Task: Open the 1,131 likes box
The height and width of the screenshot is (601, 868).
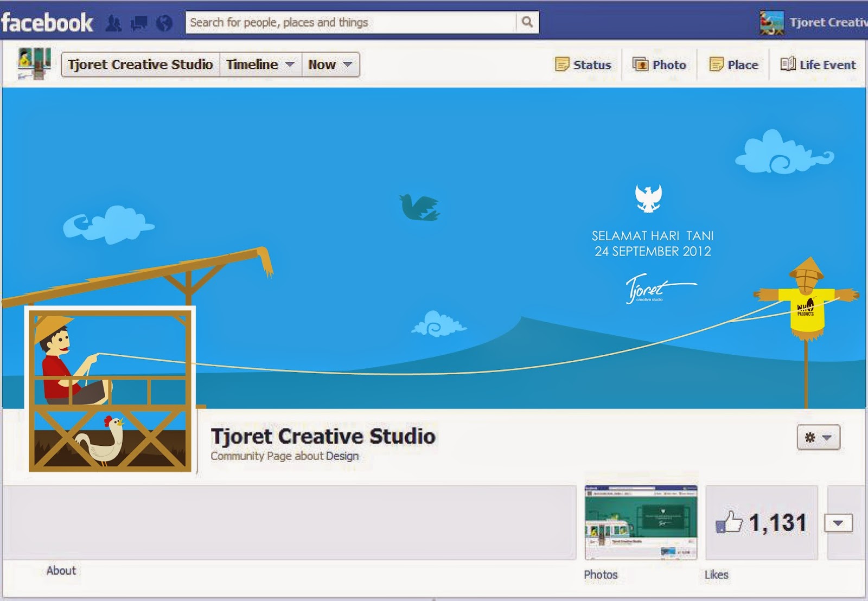Action: tap(762, 522)
